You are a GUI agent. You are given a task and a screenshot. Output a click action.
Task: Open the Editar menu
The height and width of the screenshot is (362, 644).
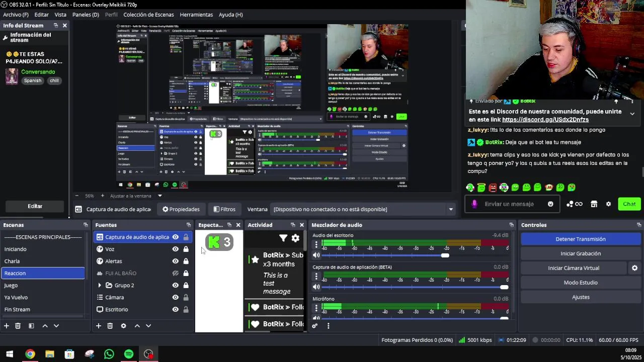click(x=41, y=15)
